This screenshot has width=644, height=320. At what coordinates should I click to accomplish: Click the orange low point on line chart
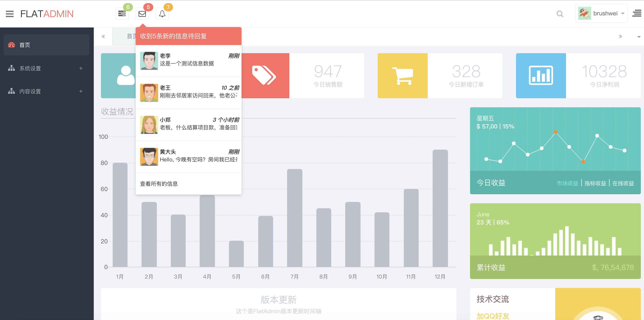583,162
